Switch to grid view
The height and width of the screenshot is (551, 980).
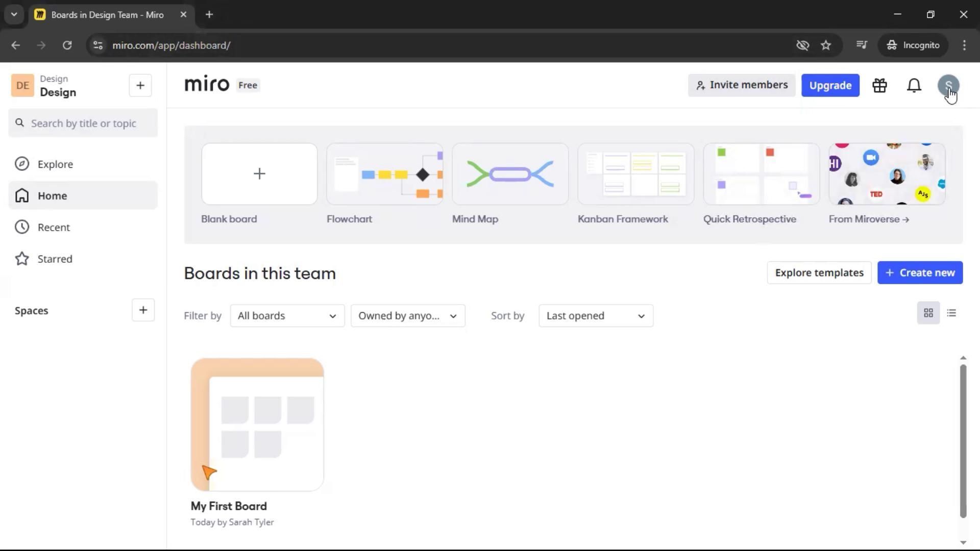pyautogui.click(x=928, y=313)
